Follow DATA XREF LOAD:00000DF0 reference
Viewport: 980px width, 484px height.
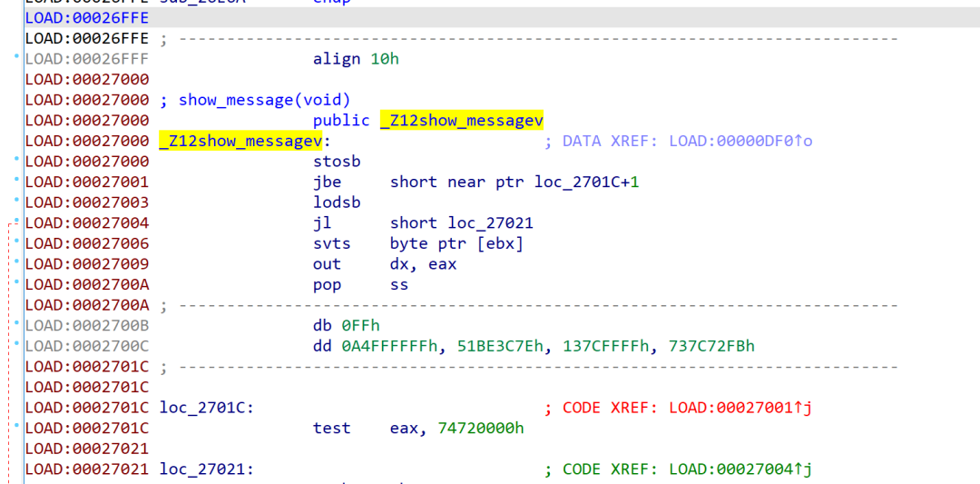pos(740,142)
